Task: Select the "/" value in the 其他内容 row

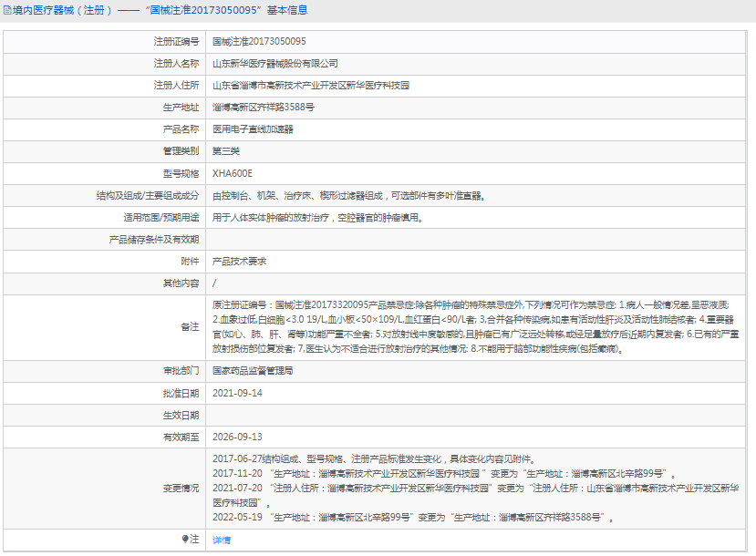Action: [214, 283]
